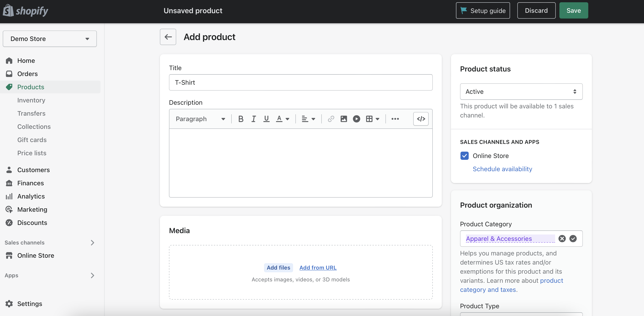Click the Setup guide flag icon
The width and height of the screenshot is (644, 316).
[463, 10]
